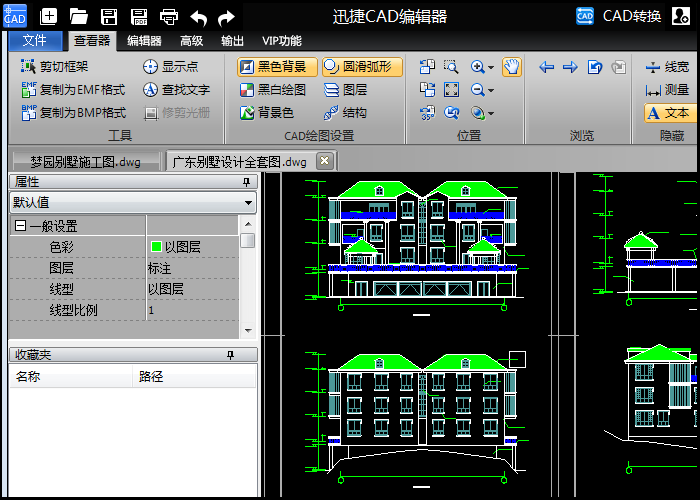
Task: Collapse the 一般设置 section
Action: [20, 226]
